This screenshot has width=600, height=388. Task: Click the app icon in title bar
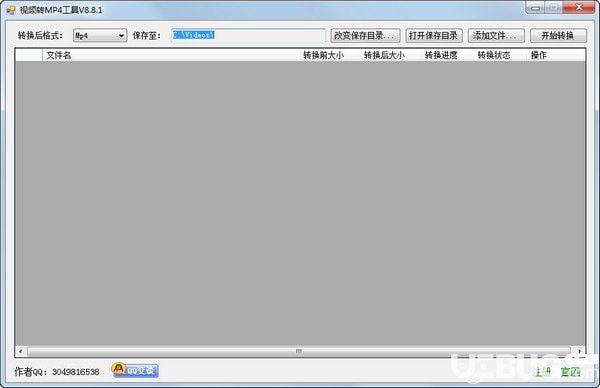(11, 10)
